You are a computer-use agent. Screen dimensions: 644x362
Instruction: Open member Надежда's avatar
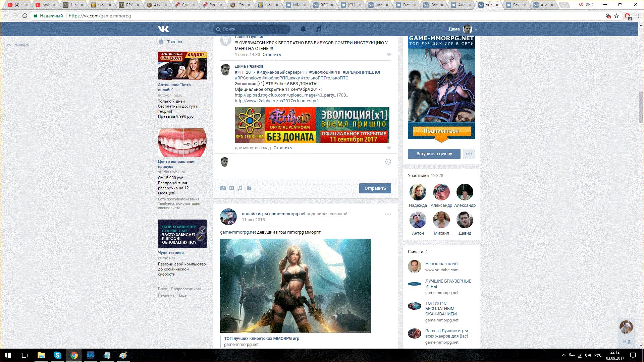click(x=418, y=192)
